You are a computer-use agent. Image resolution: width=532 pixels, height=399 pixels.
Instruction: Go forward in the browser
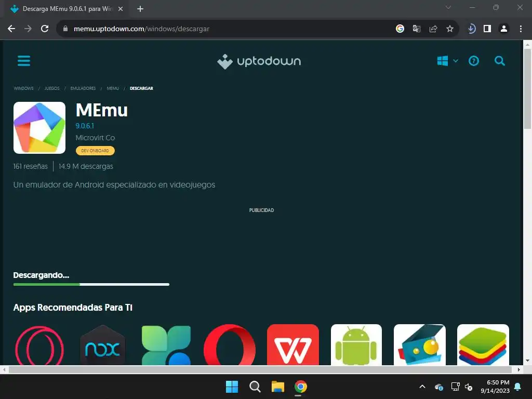point(28,29)
